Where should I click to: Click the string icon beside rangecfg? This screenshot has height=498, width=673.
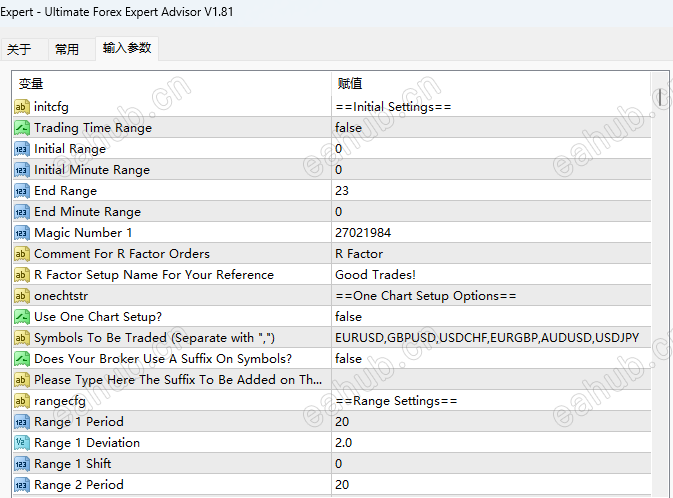click(x=21, y=401)
